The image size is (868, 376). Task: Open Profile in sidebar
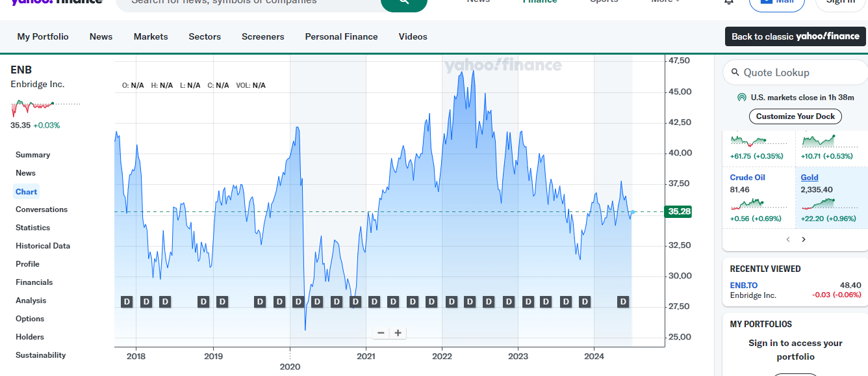pos(28,264)
